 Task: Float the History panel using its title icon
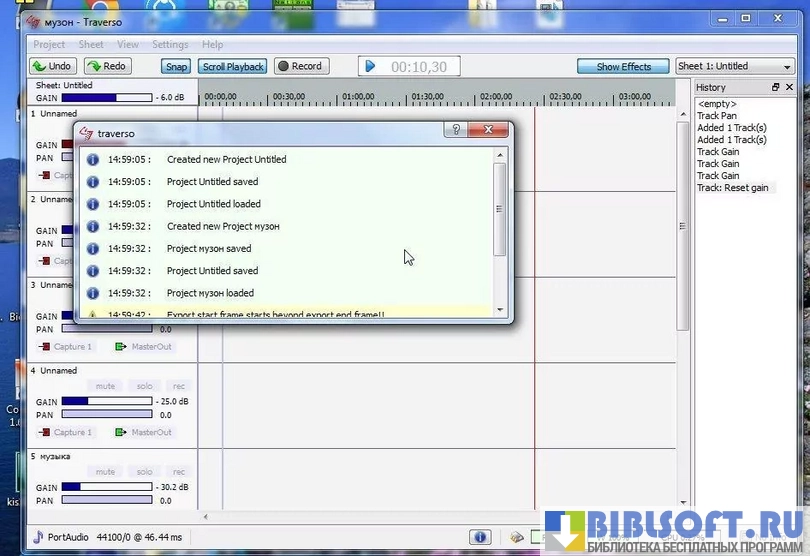click(775, 88)
